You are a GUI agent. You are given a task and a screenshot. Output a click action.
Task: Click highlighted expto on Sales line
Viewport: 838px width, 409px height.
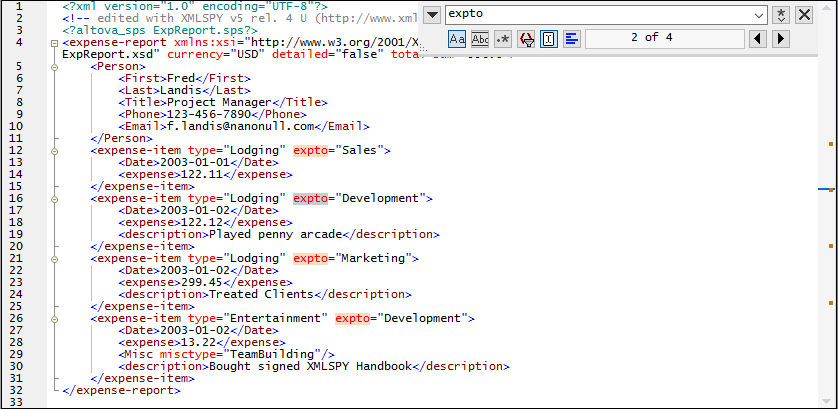[x=310, y=151]
